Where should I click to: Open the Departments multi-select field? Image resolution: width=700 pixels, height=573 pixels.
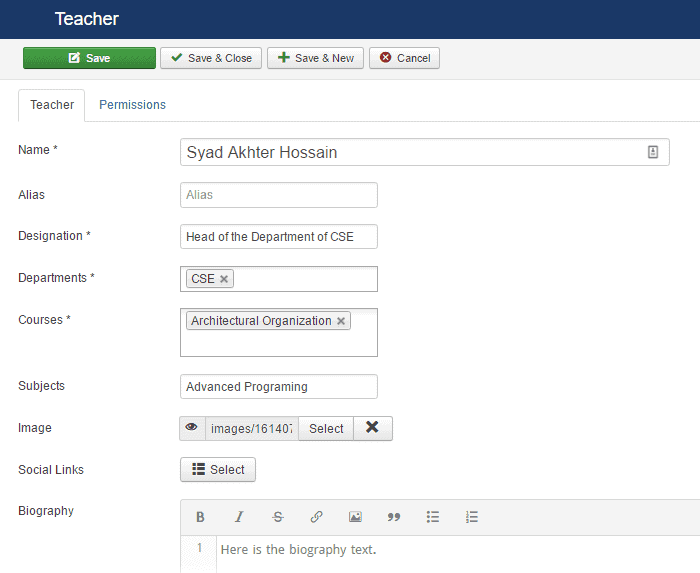(305, 279)
